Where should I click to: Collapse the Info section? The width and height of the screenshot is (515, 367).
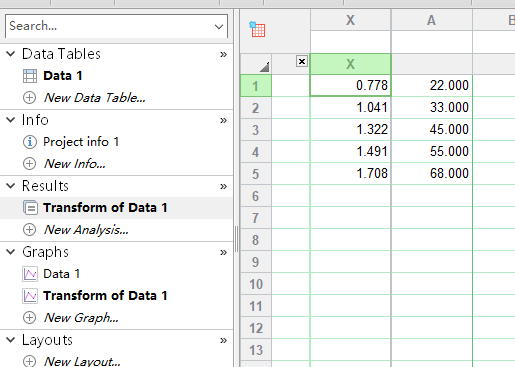(11, 120)
